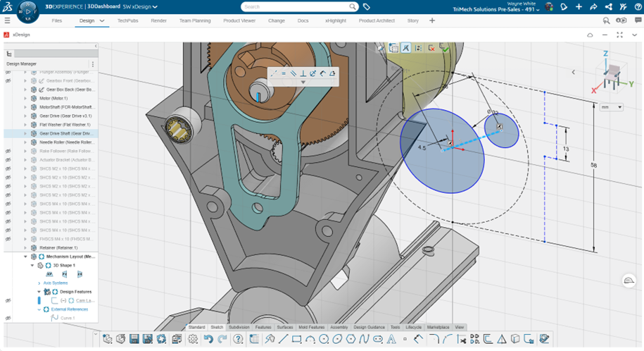Cancel sketch with the red X icon
This screenshot has width=644, height=351.
(x=431, y=48)
